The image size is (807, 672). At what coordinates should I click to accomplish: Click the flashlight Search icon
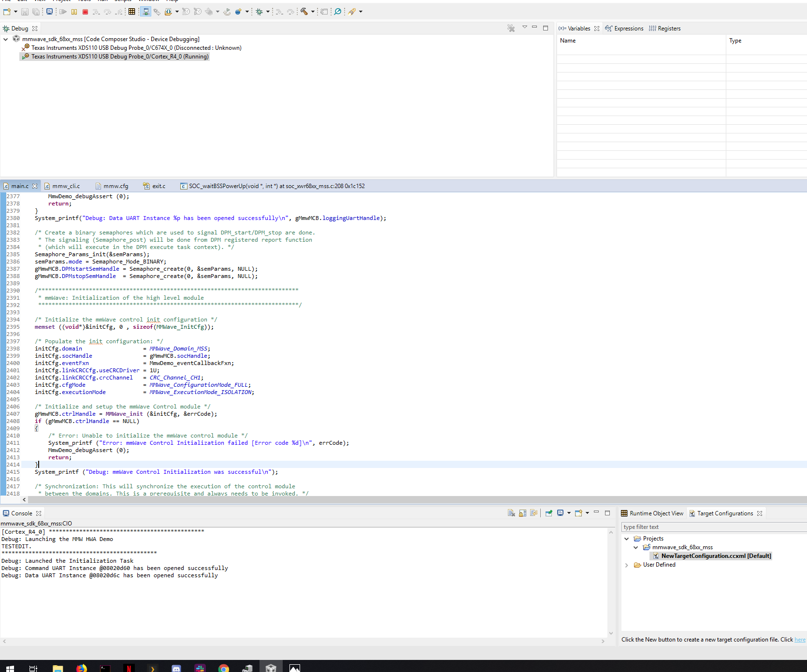pos(352,12)
